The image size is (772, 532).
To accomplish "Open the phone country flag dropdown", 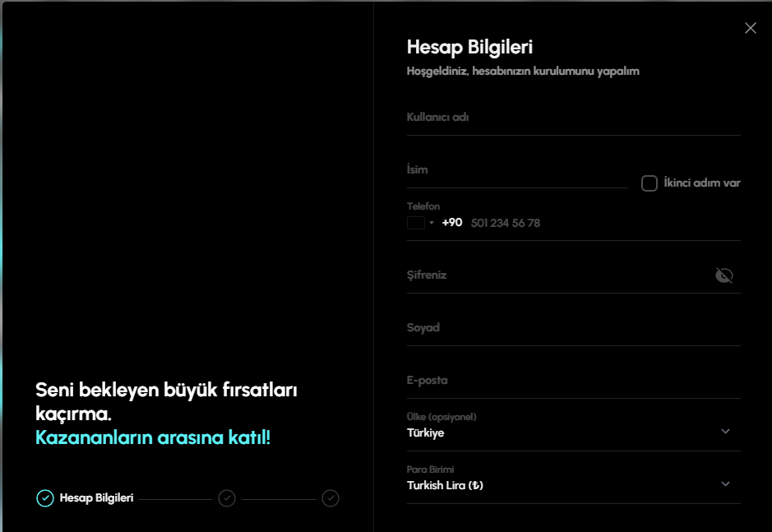I will tap(420, 223).
